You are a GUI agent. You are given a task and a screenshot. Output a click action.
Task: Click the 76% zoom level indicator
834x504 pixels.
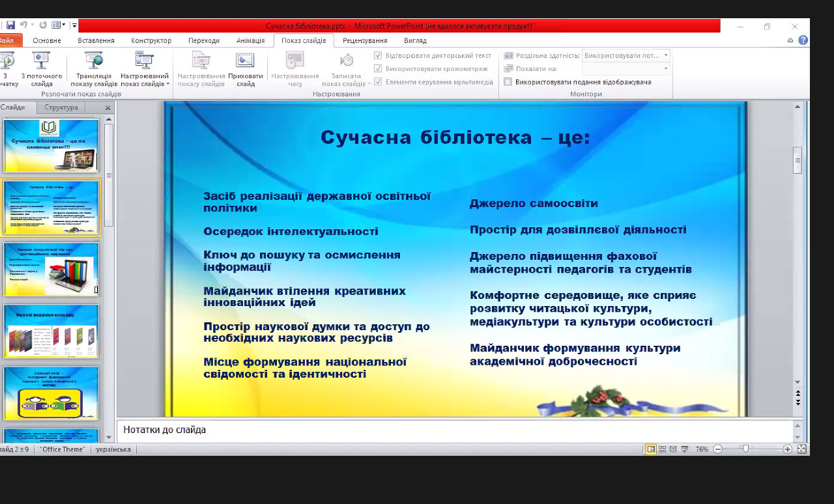(x=702, y=449)
